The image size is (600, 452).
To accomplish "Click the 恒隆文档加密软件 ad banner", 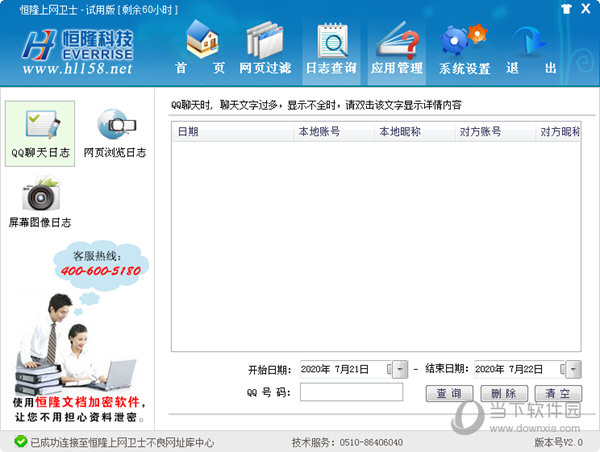I will click(78, 409).
